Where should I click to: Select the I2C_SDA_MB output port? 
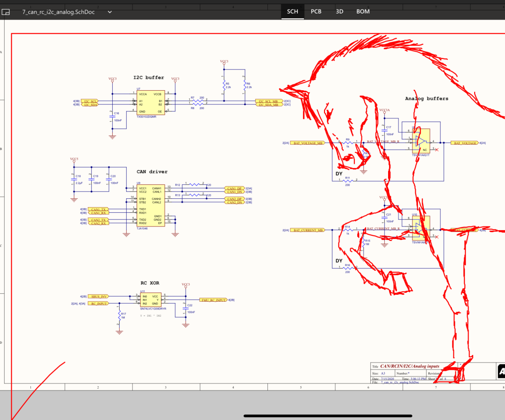click(x=269, y=105)
